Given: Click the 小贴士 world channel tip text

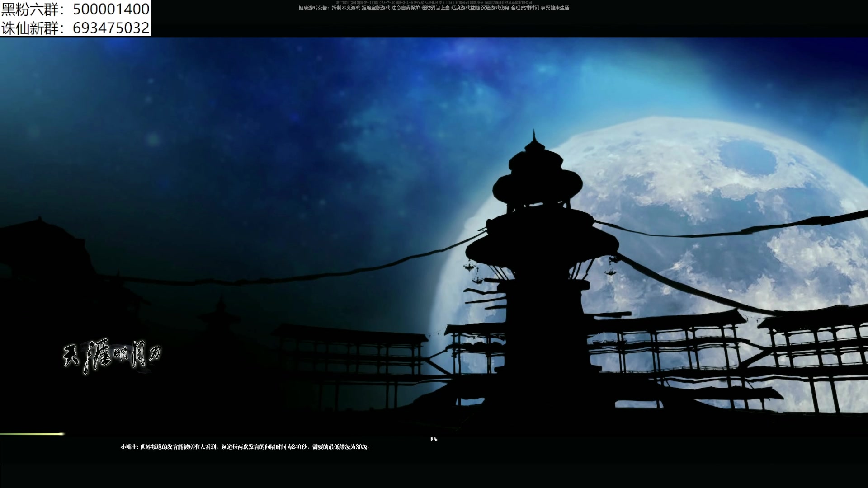Looking at the screenshot, I should (245, 447).
